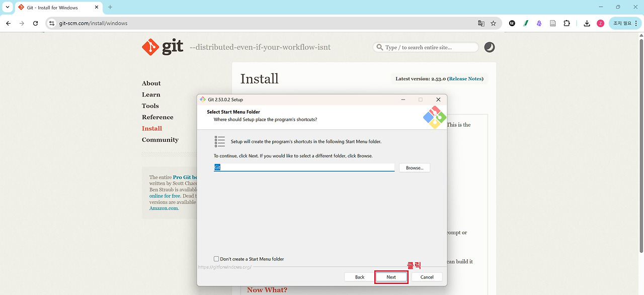The width and height of the screenshot is (644, 295).
Task: Close the Git 2.53.0.2 Setup window
Action: tap(438, 100)
